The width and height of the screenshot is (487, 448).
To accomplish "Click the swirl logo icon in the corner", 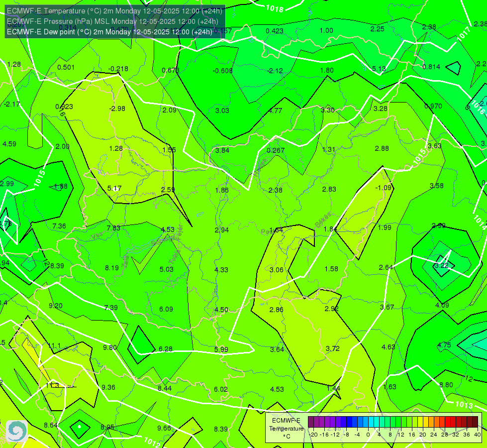I will click(17, 431).
